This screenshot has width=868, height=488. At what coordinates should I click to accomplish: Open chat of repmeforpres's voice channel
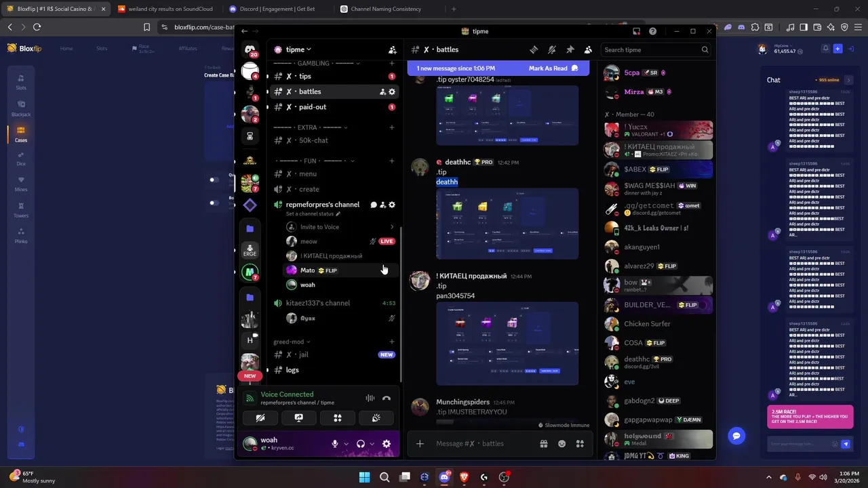pyautogui.click(x=373, y=205)
